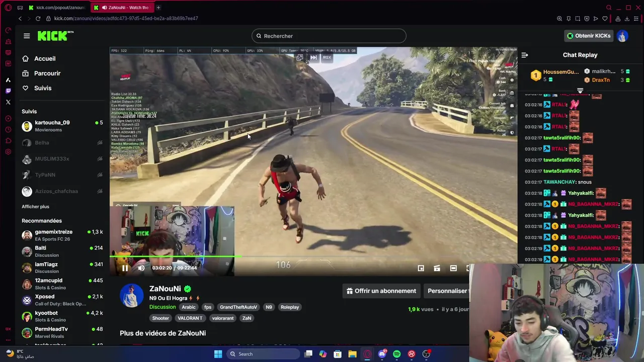Select the Roleplay tag

[290, 307]
